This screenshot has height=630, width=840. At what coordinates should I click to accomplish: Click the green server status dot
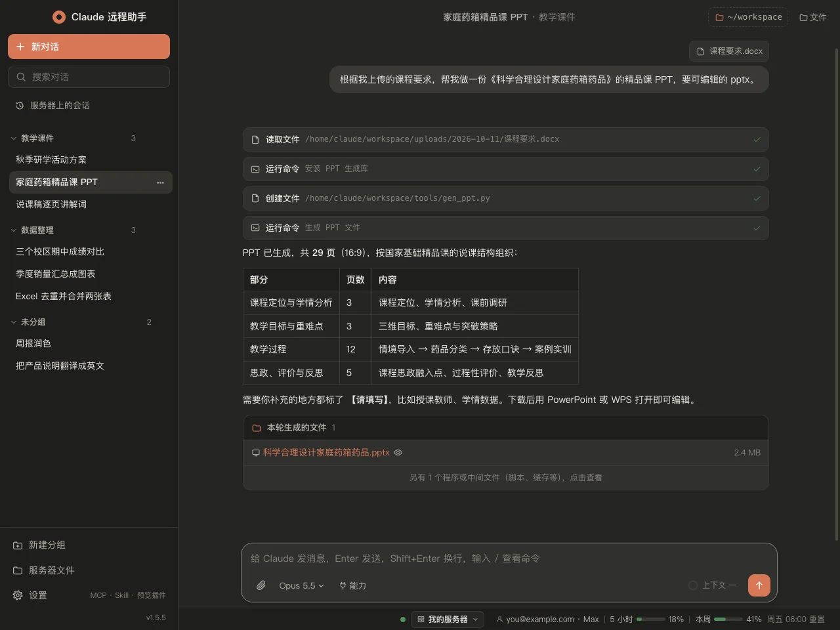[x=403, y=619]
